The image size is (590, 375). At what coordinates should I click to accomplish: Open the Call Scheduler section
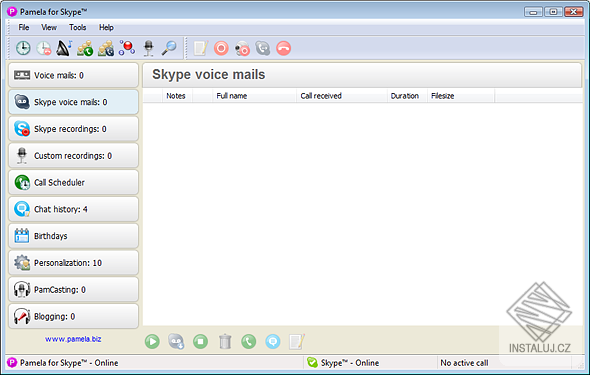[x=73, y=182]
